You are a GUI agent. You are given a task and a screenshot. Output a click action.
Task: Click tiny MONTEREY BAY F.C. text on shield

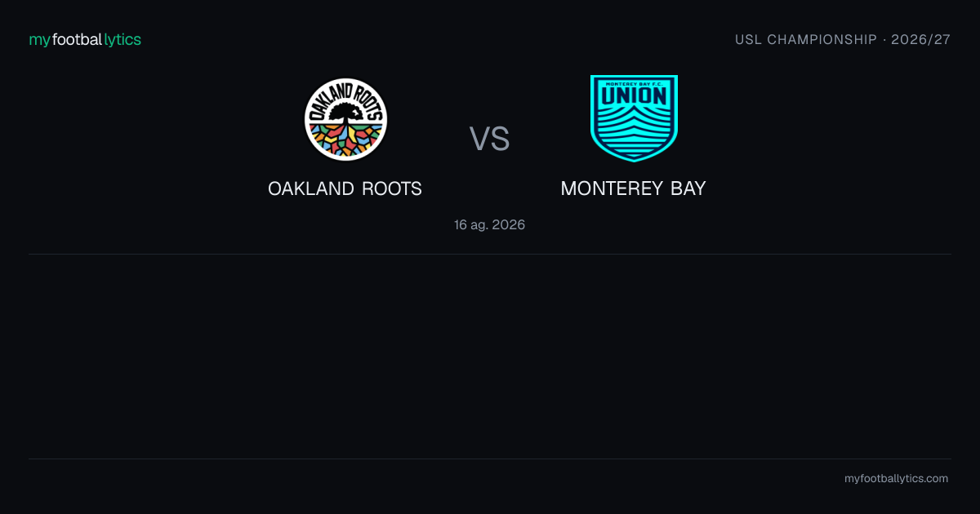coord(634,82)
